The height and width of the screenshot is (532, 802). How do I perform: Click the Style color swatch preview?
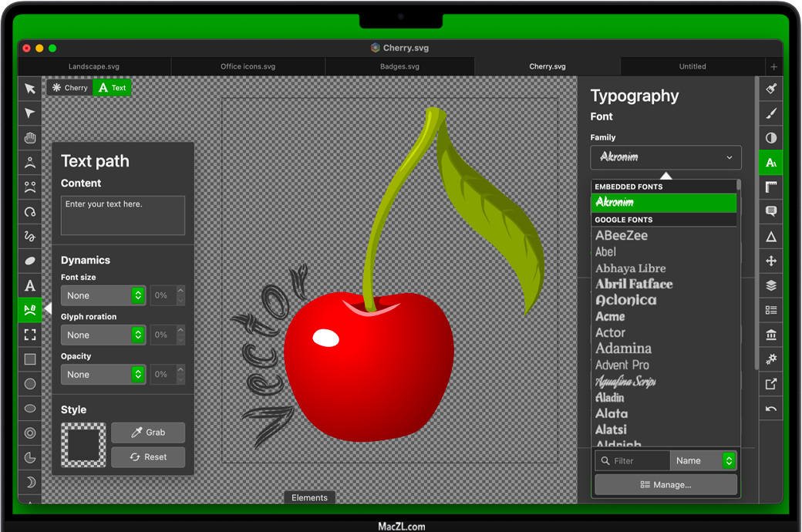click(84, 444)
